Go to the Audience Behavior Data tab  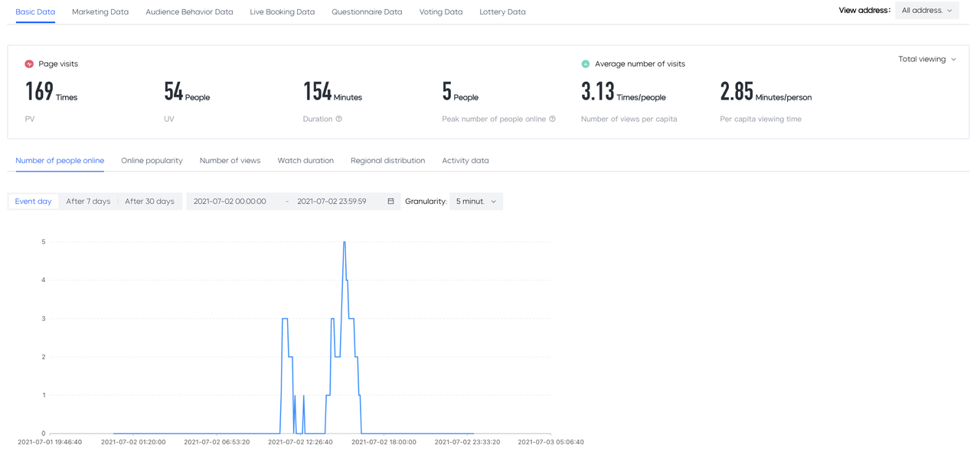189,12
